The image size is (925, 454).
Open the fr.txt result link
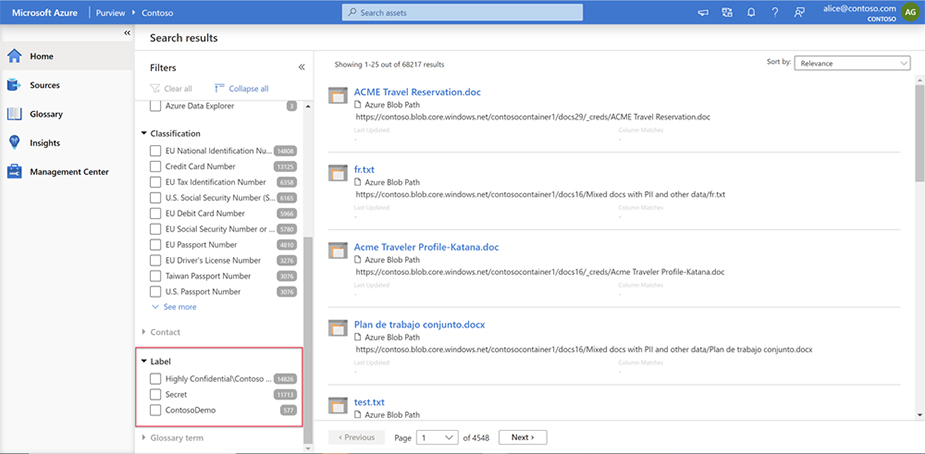365,169
